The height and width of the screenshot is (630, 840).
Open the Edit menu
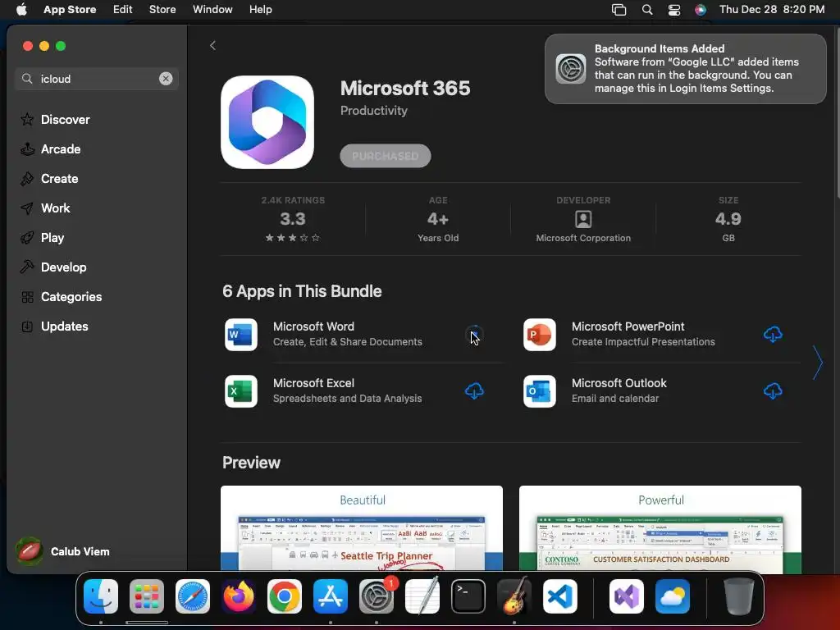point(123,9)
